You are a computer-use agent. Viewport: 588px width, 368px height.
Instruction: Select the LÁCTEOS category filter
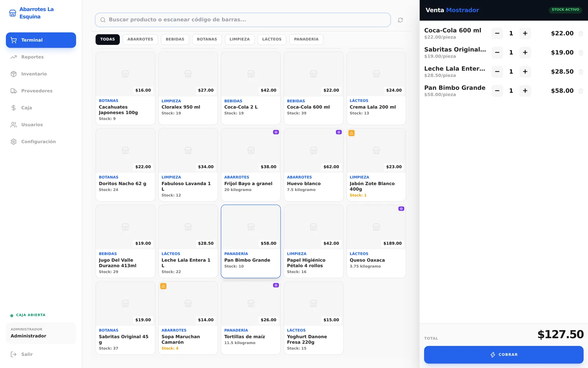[272, 39]
